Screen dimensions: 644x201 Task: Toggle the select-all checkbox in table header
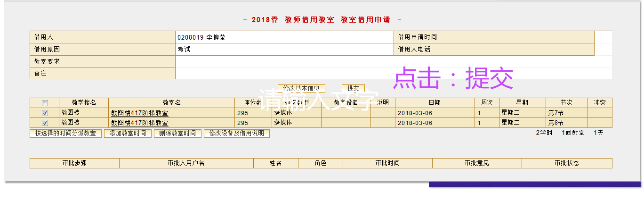(x=45, y=103)
